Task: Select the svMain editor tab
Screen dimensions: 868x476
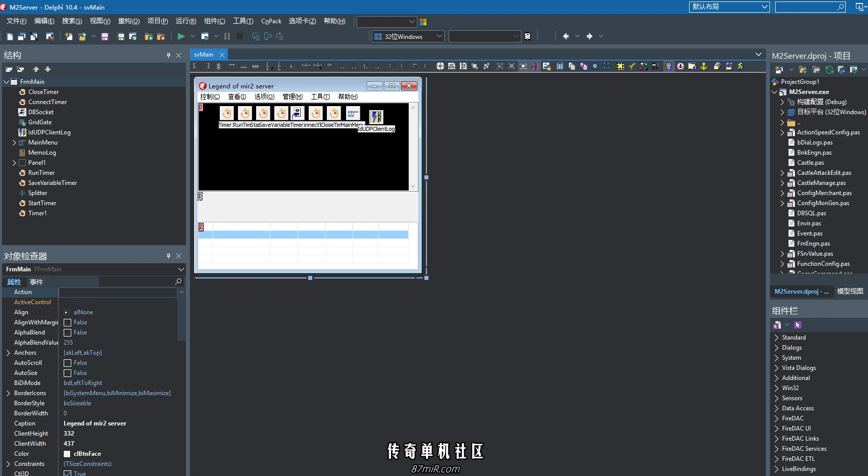Action: click(x=204, y=55)
